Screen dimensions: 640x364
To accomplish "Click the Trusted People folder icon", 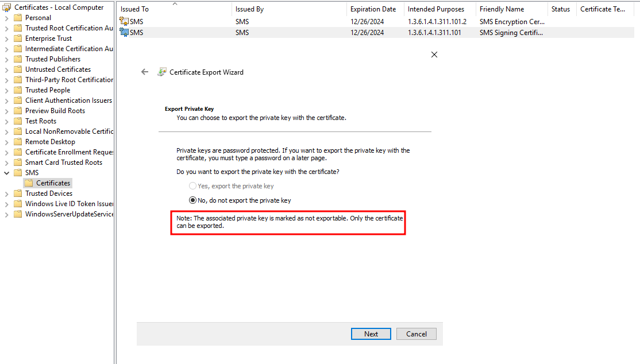I will point(18,90).
